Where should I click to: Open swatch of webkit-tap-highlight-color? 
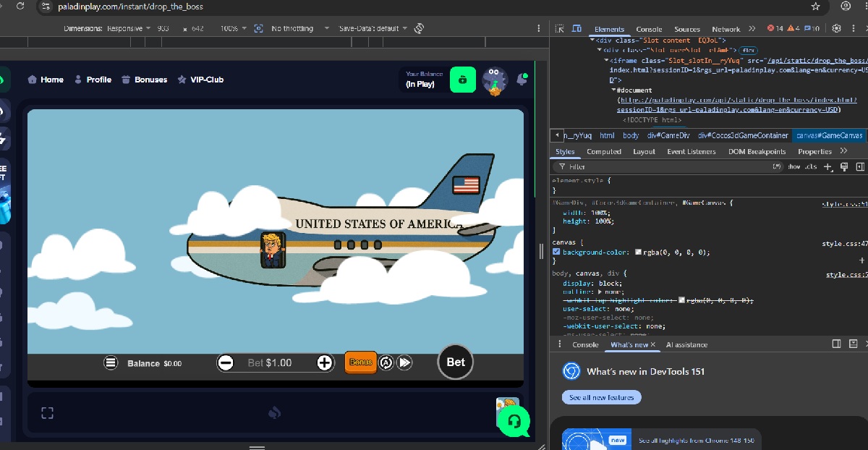click(682, 300)
